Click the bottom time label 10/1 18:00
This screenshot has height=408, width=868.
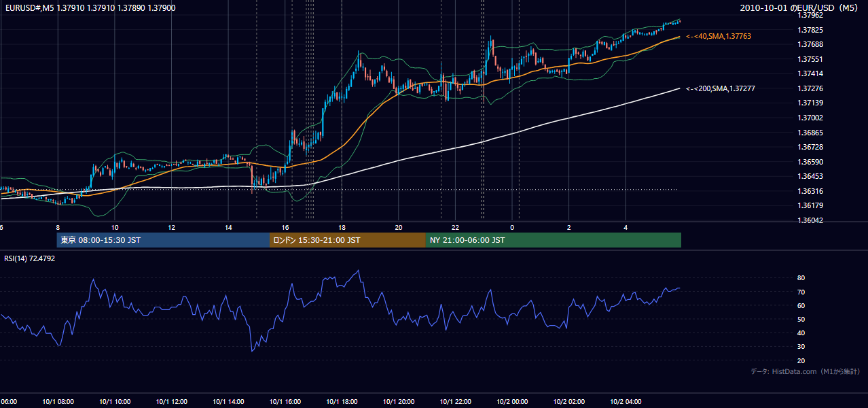coord(342,402)
